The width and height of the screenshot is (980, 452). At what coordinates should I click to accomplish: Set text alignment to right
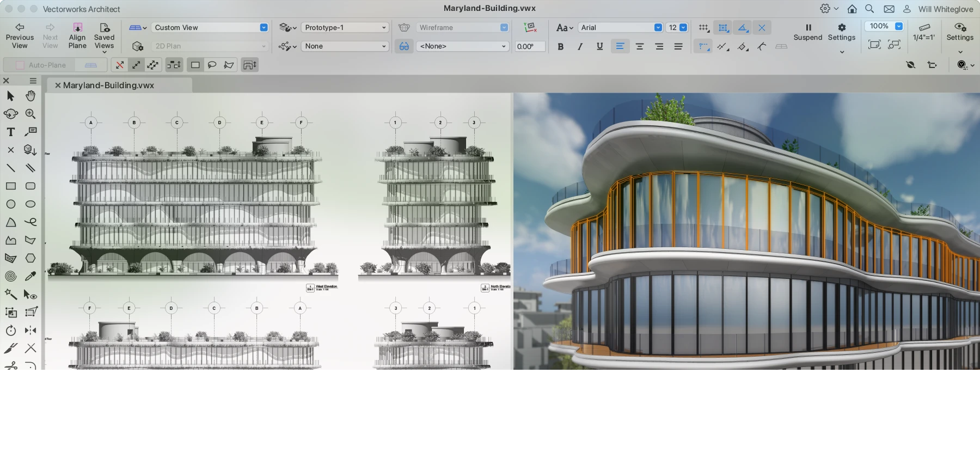click(x=659, y=46)
